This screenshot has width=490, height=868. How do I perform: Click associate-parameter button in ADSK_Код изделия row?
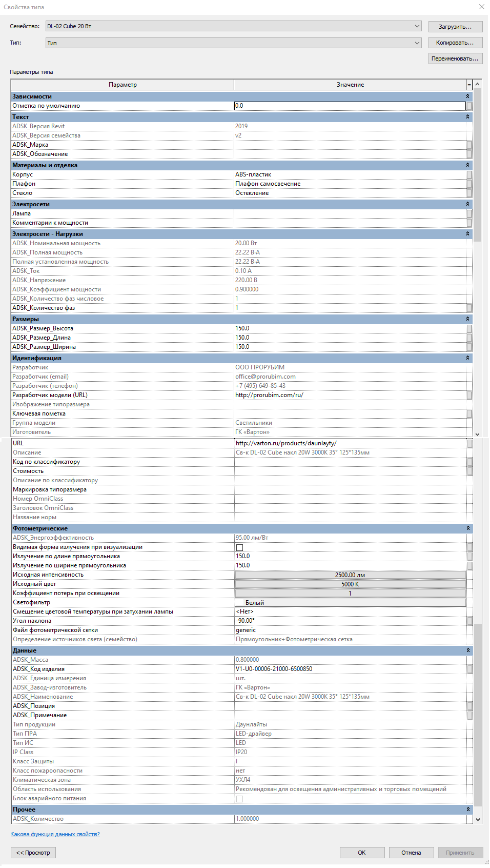click(469, 669)
